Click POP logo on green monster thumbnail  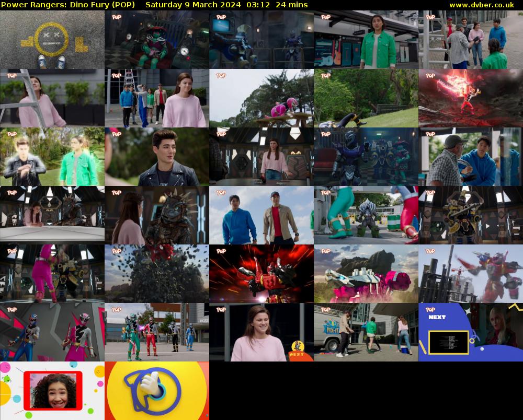(117, 17)
